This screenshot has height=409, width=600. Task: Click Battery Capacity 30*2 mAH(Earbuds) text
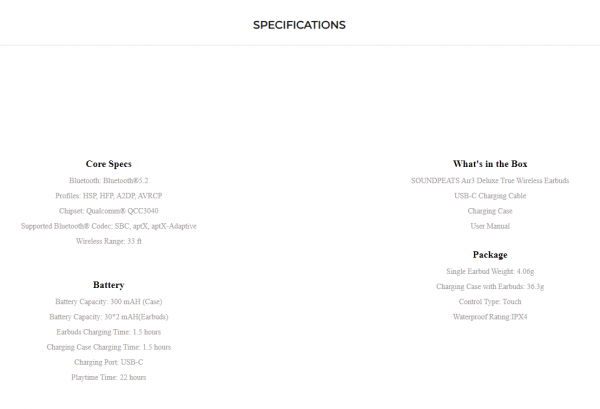pos(109,317)
